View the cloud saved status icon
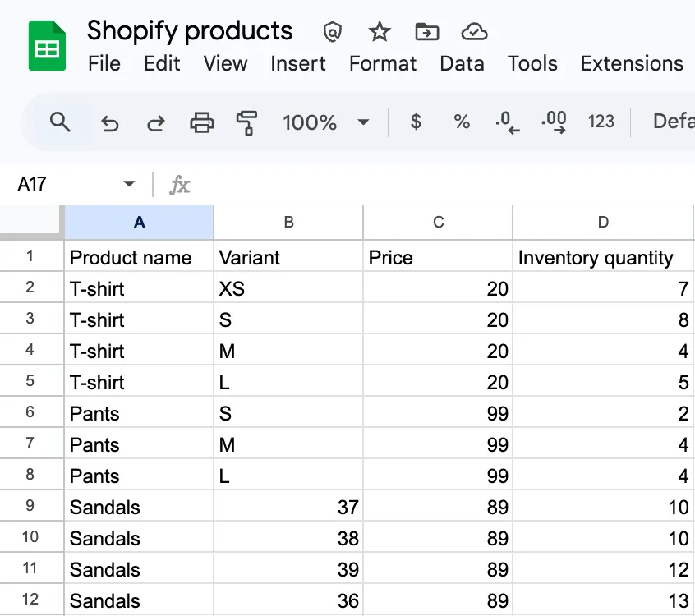This screenshot has height=616, width=695. pyautogui.click(x=474, y=32)
